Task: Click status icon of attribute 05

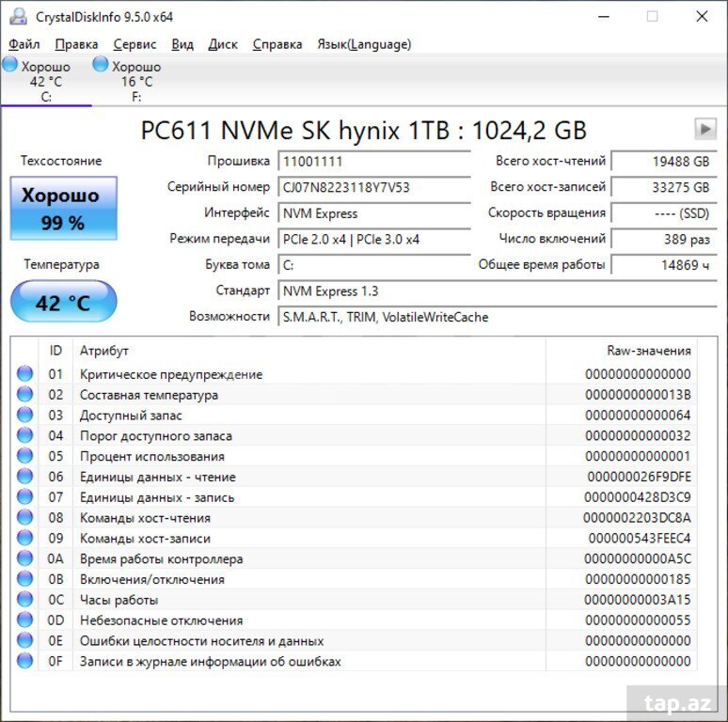Action: pos(25,456)
